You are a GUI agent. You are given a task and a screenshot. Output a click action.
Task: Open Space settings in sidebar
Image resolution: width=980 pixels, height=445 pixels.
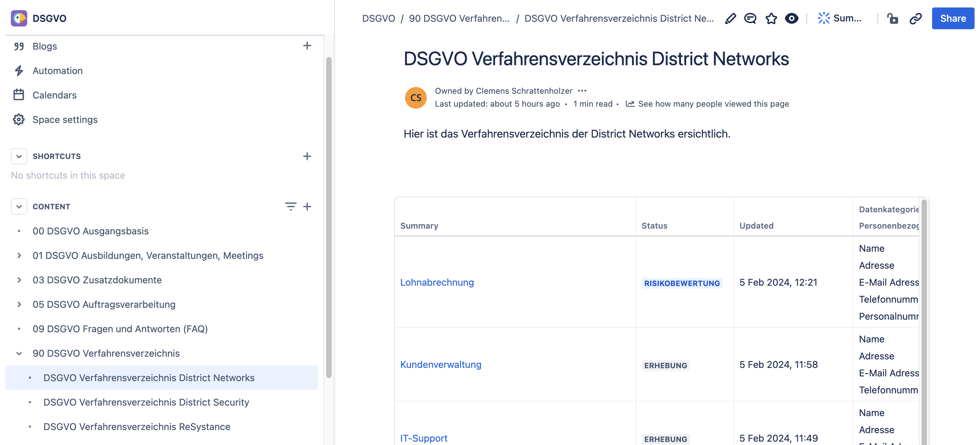[65, 120]
